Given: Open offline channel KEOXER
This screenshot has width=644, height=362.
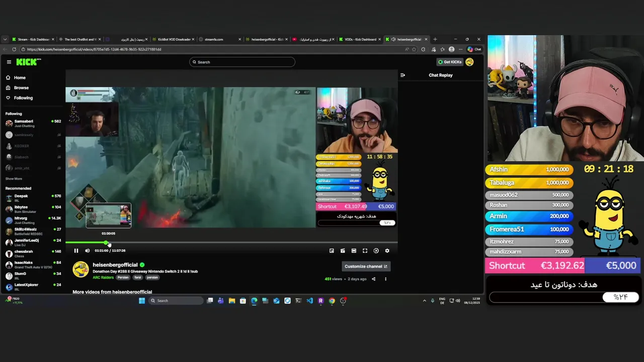Looking at the screenshot, I should pos(33,146).
